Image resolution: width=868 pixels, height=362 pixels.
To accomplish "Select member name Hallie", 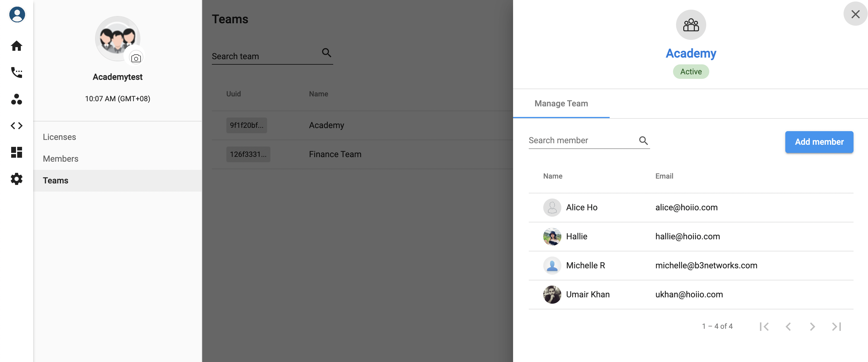I will [x=576, y=237].
